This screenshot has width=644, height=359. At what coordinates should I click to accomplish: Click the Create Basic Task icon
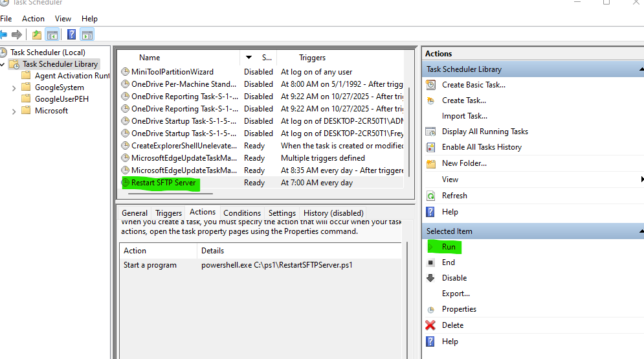click(x=431, y=85)
